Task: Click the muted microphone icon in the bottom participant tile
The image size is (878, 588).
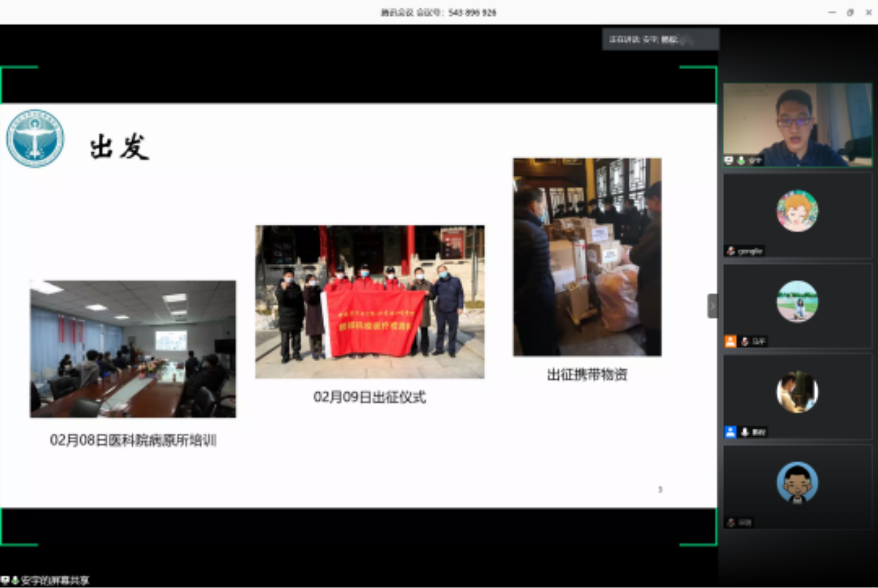Action: coord(731,522)
